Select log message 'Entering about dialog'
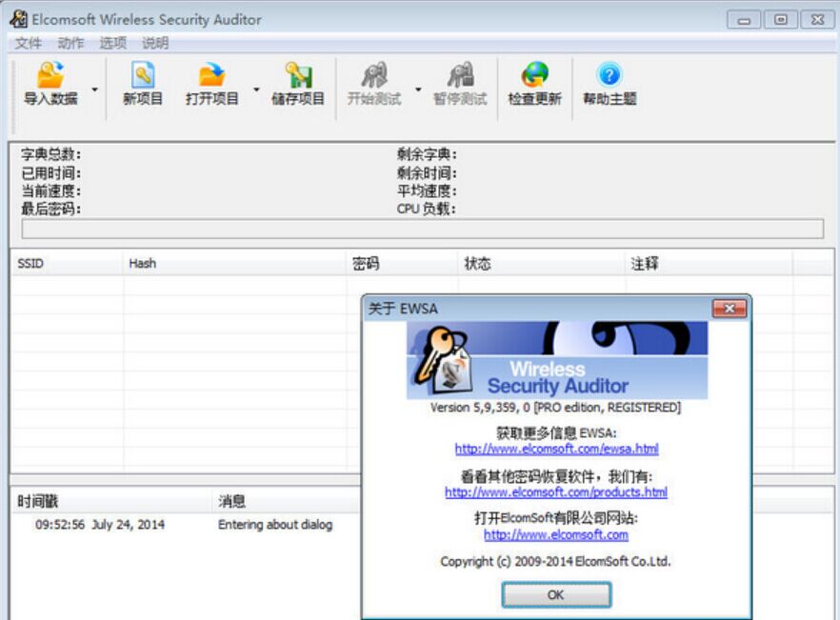The width and height of the screenshot is (840, 620). (x=275, y=525)
